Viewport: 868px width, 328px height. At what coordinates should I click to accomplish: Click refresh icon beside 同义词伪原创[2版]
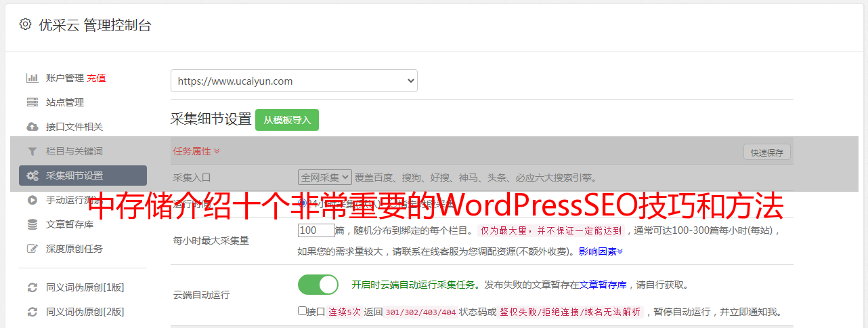tap(32, 312)
